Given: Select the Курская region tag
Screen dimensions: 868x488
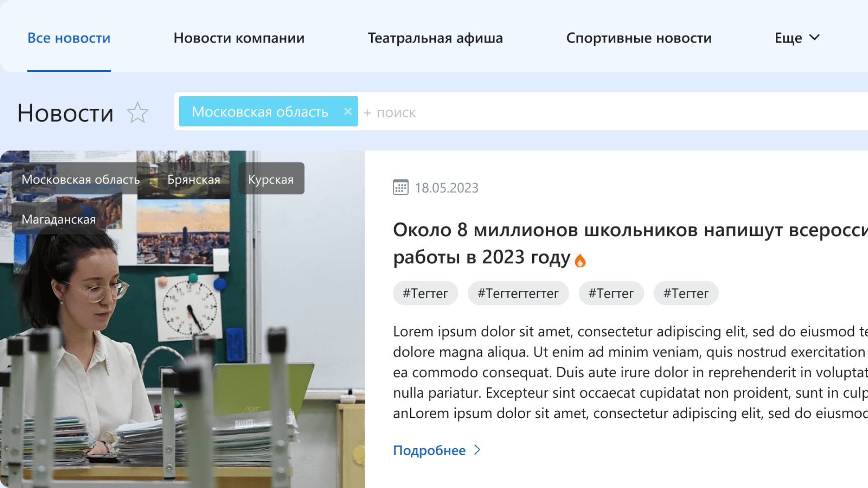Looking at the screenshot, I should pyautogui.click(x=271, y=179).
